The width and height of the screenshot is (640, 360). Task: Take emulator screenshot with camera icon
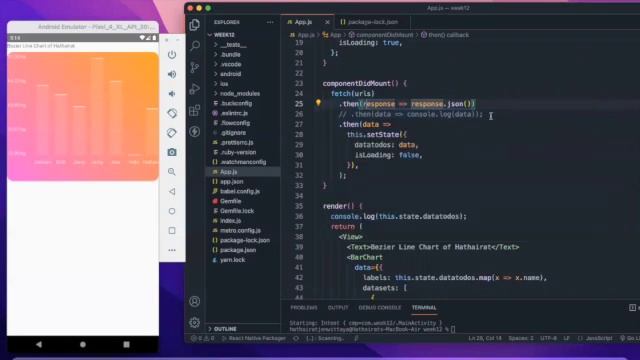(x=172, y=152)
